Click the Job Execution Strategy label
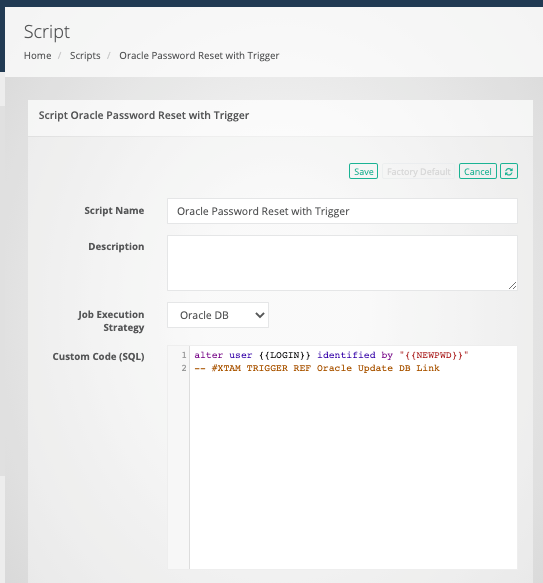 (111, 321)
